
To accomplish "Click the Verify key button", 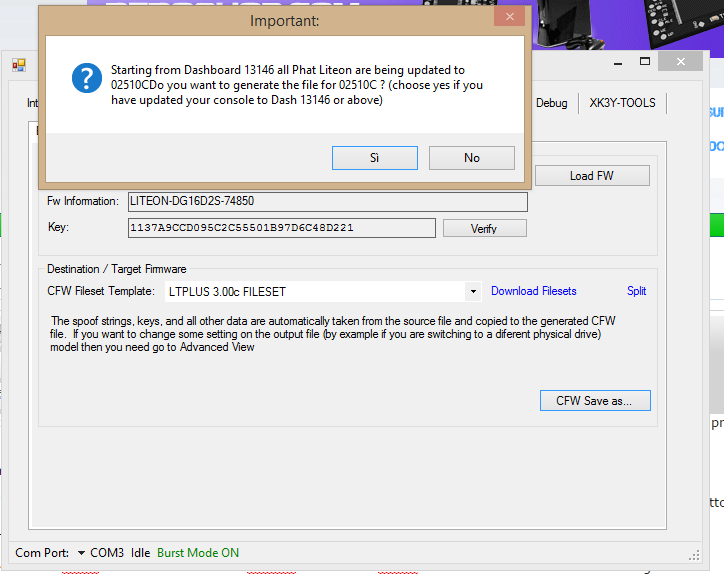I will point(484,228).
